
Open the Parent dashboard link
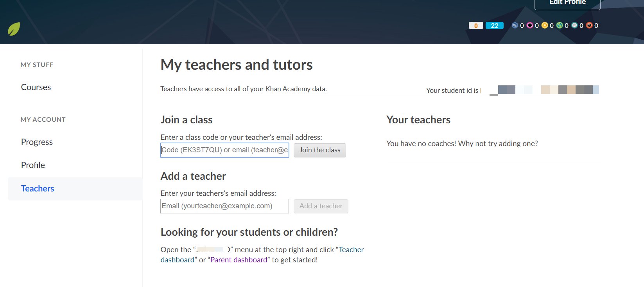pyautogui.click(x=239, y=260)
